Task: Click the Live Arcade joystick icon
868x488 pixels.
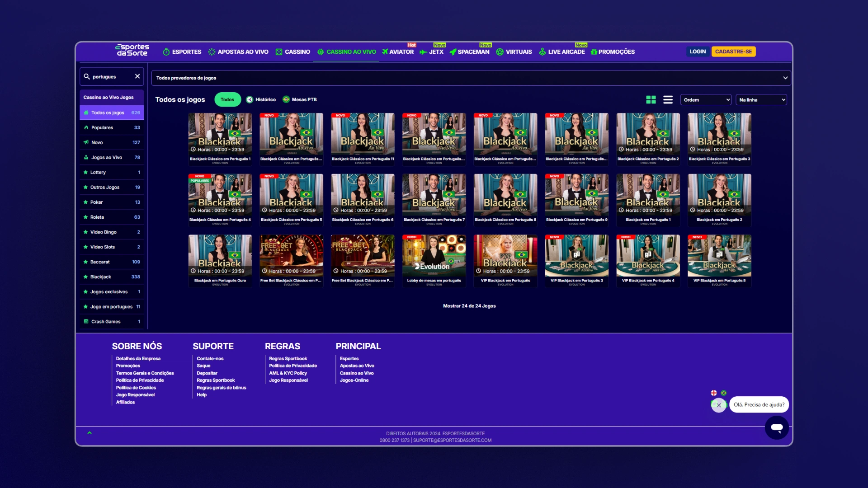Action: (542, 52)
